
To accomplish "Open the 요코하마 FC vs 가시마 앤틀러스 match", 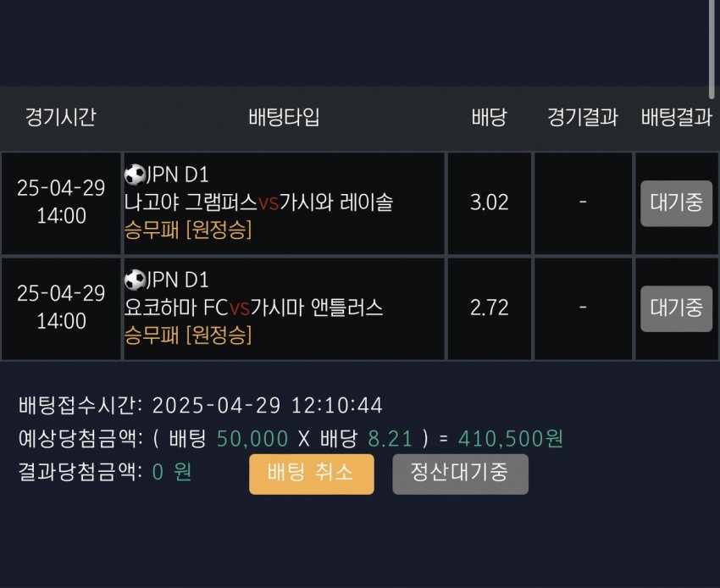I will coord(253,308).
